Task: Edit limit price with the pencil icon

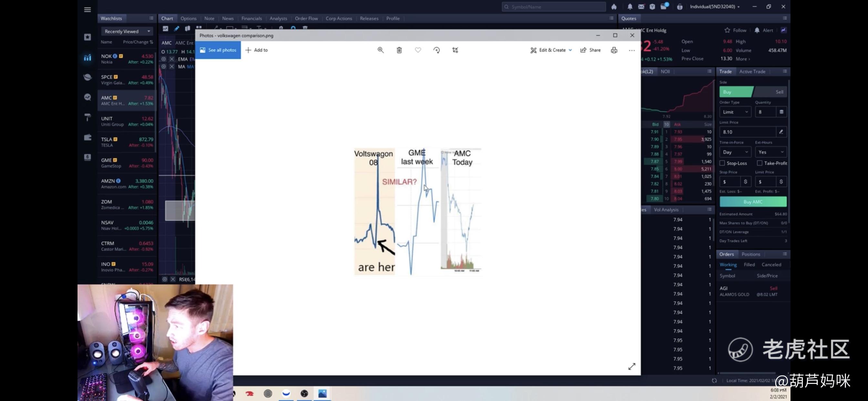Action: pos(781,132)
